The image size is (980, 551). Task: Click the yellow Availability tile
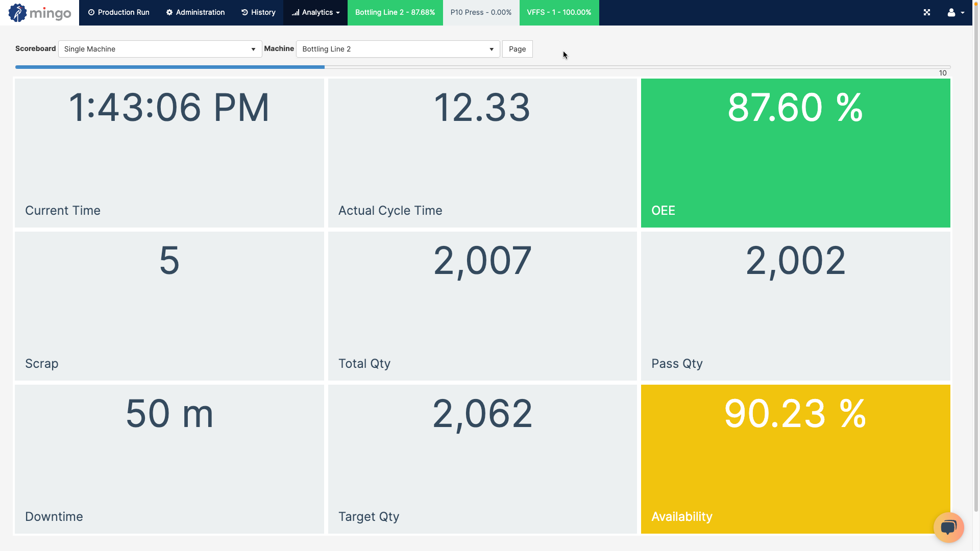(x=795, y=459)
